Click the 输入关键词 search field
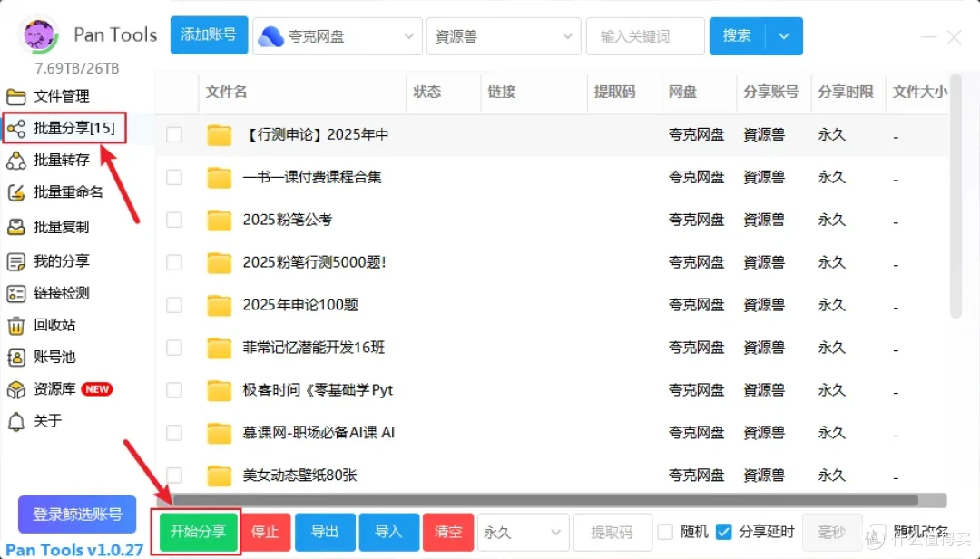 tap(646, 36)
